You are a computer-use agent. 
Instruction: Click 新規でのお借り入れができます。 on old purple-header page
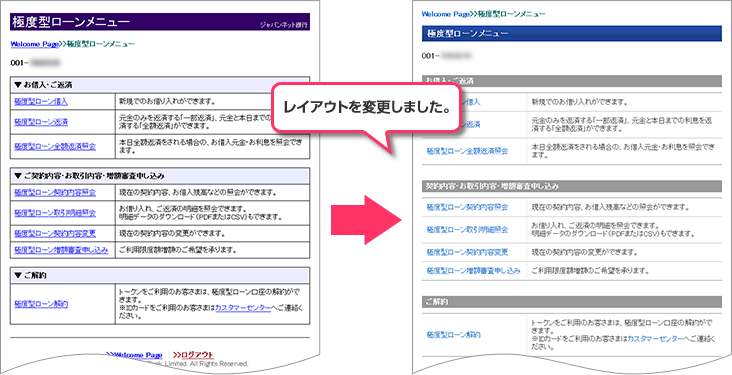[167, 102]
